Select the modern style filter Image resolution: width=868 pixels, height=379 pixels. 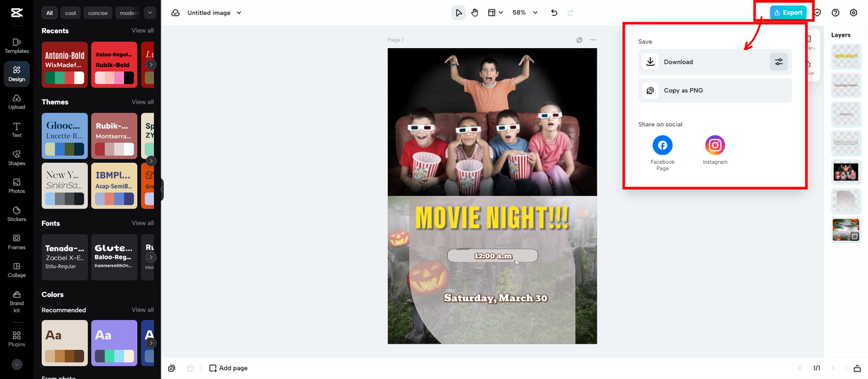pyautogui.click(x=128, y=13)
